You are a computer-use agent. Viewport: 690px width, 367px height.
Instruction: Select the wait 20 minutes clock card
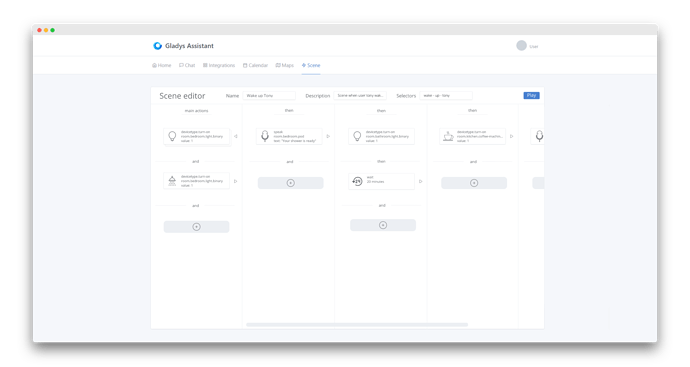[x=381, y=181]
